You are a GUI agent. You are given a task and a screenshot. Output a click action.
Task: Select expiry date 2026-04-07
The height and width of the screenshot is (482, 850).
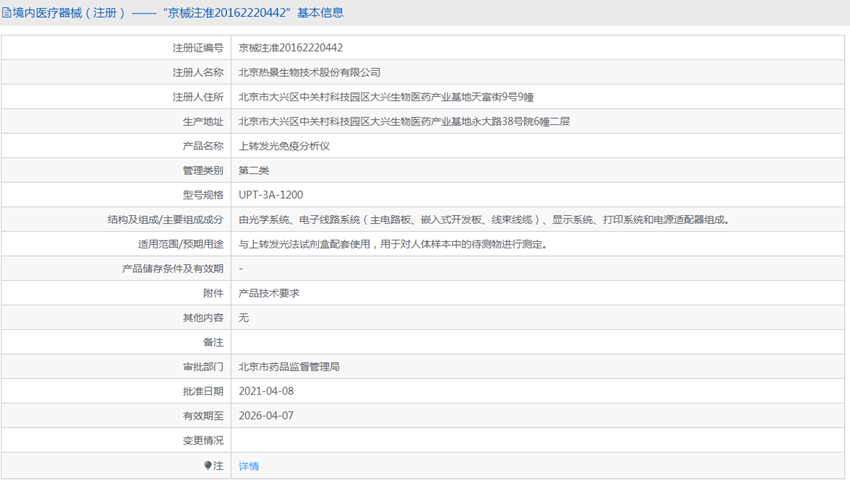point(266,415)
